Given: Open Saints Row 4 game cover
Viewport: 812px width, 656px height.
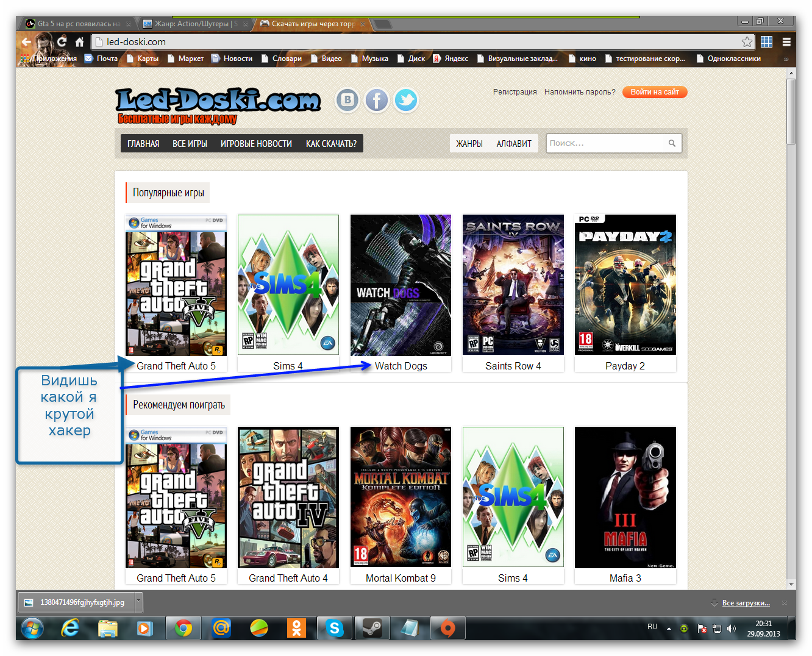Looking at the screenshot, I should point(513,285).
